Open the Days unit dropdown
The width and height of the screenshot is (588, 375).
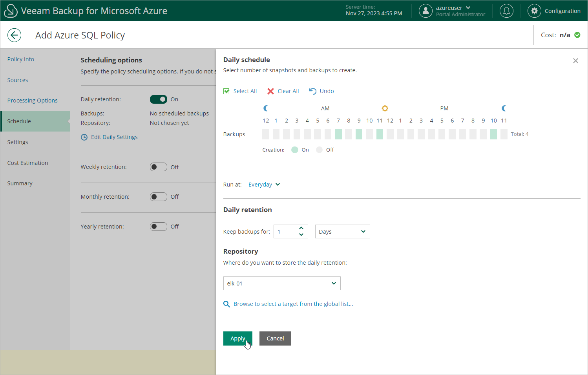click(342, 232)
